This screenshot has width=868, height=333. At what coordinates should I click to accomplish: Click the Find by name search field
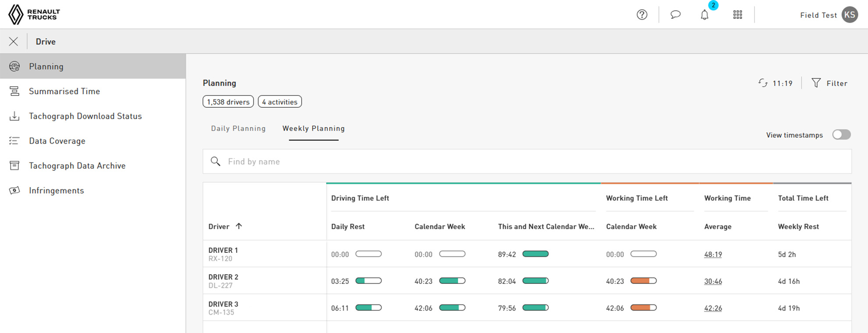tap(527, 162)
